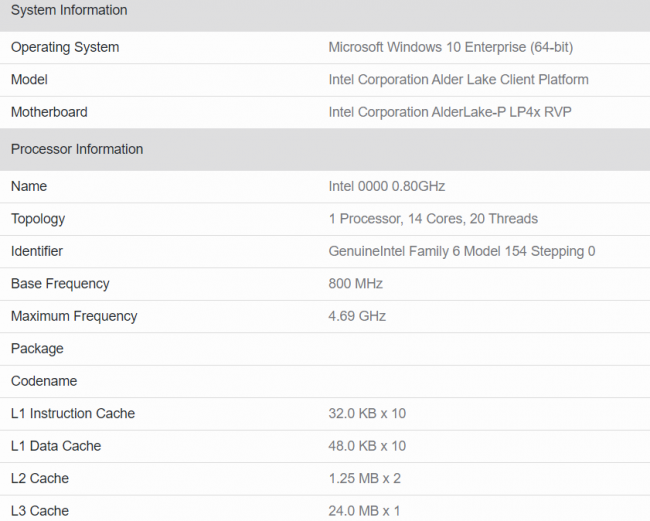Select the Intel 0000 0.80GHz name value
Viewport: 650px width, 521px height.
(x=386, y=186)
